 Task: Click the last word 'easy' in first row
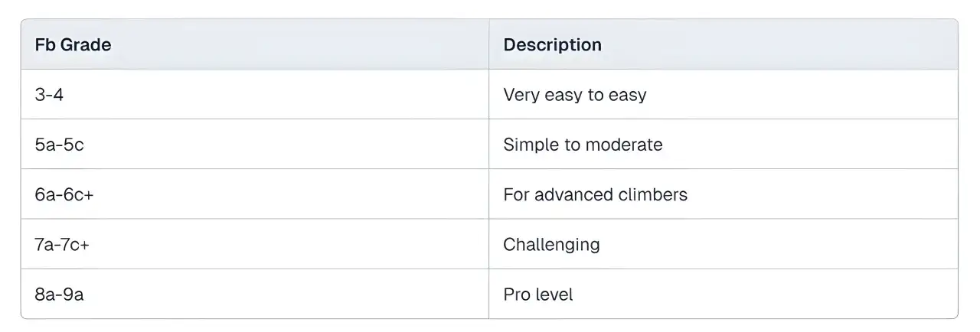pos(629,95)
